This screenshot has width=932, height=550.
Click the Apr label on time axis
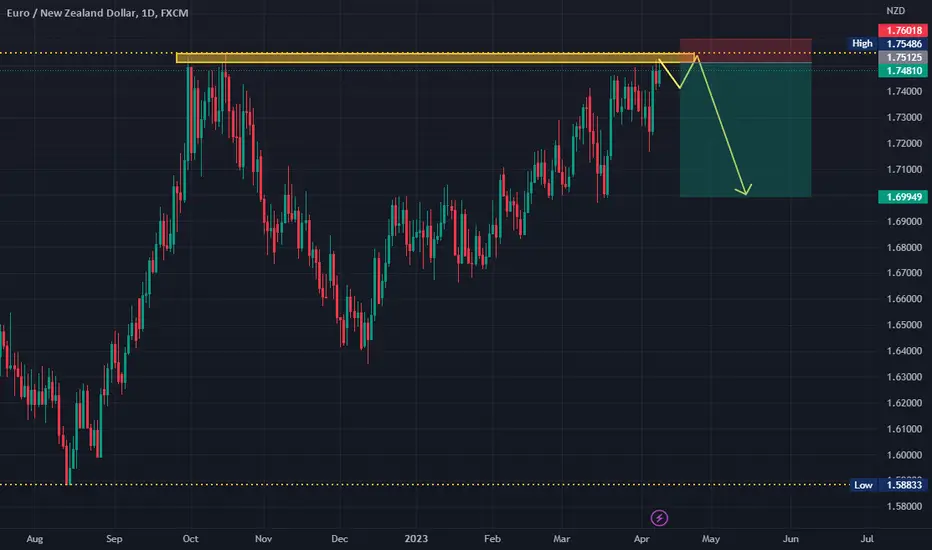pos(641,539)
